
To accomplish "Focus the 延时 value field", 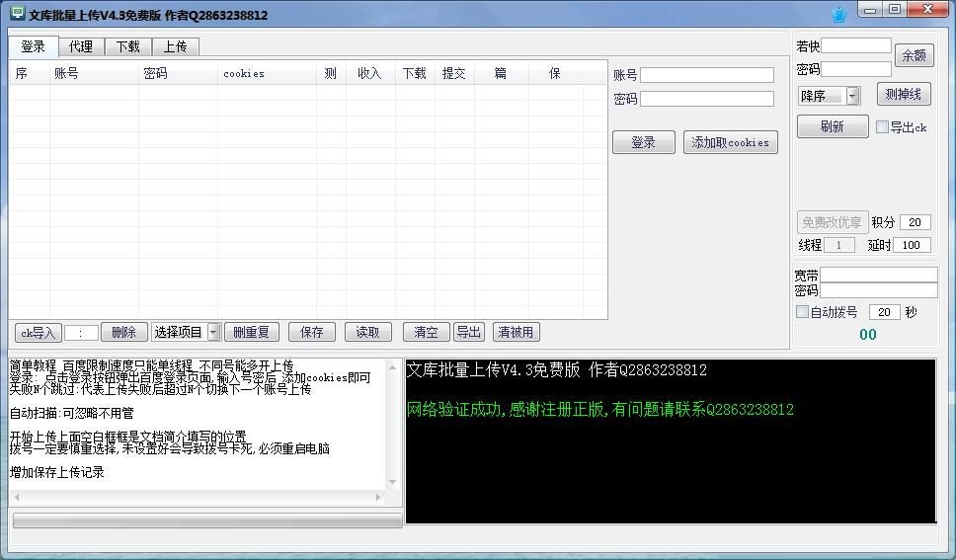I will point(912,245).
